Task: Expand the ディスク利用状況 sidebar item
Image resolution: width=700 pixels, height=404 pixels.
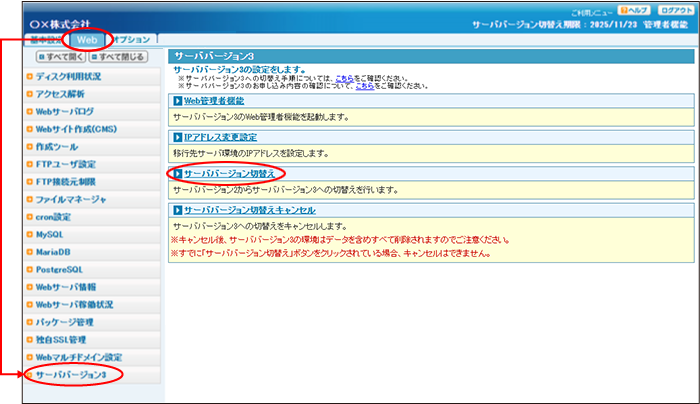Action: [x=68, y=76]
